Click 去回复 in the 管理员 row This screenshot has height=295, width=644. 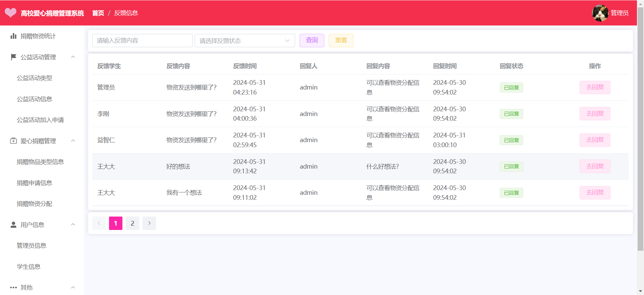[595, 87]
